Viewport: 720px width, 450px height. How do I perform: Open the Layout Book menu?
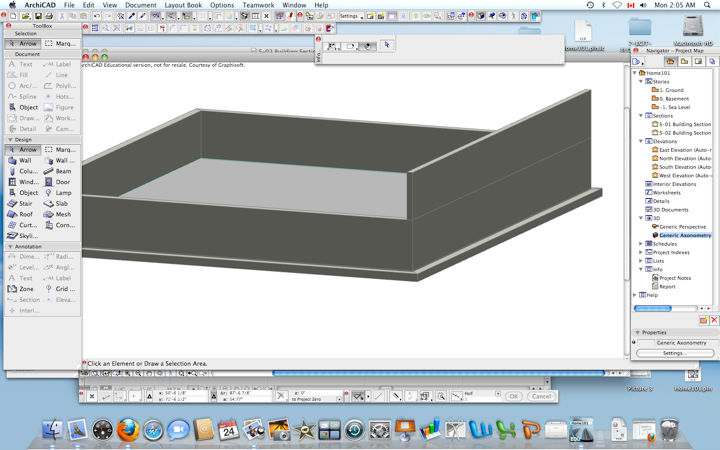(x=183, y=5)
